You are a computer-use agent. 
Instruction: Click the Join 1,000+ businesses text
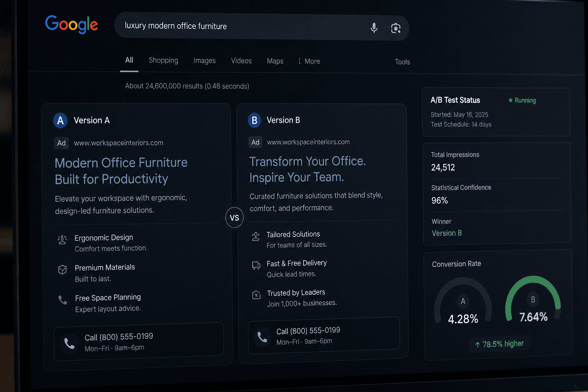(302, 304)
